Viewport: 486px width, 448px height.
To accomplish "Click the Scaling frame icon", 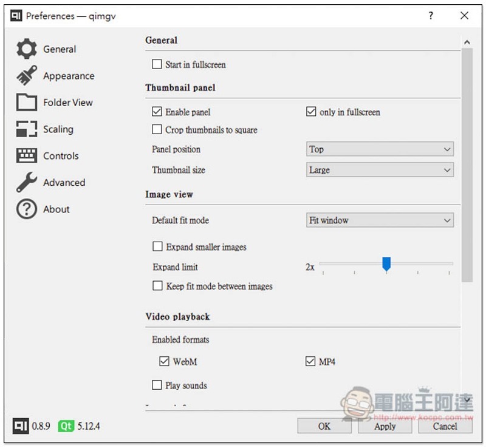I will point(26,129).
